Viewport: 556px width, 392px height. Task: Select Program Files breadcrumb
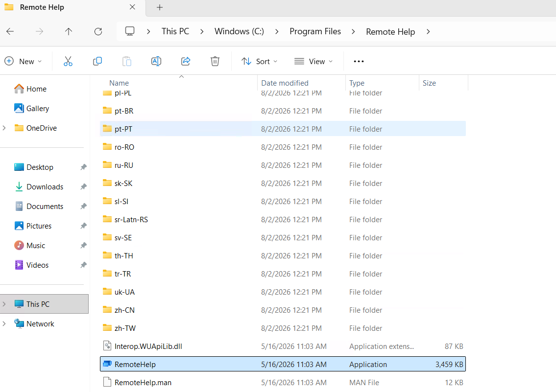tap(315, 31)
